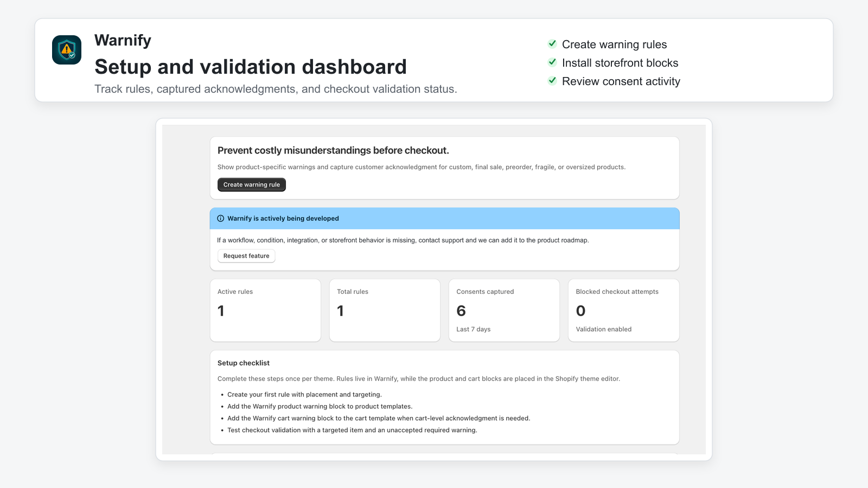
Task: Click the Create warning rule button
Action: click(252, 185)
